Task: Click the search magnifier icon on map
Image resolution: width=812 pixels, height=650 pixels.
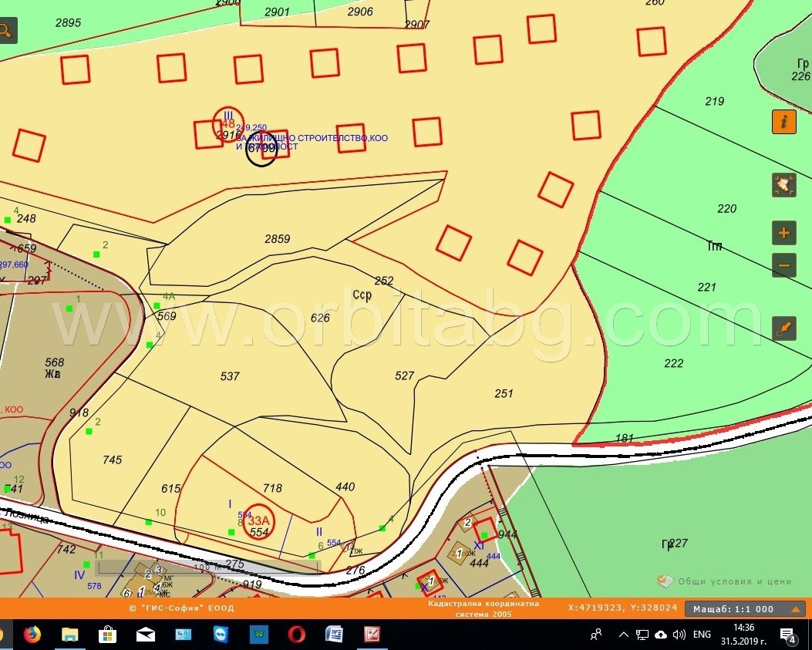Action: click(6, 31)
